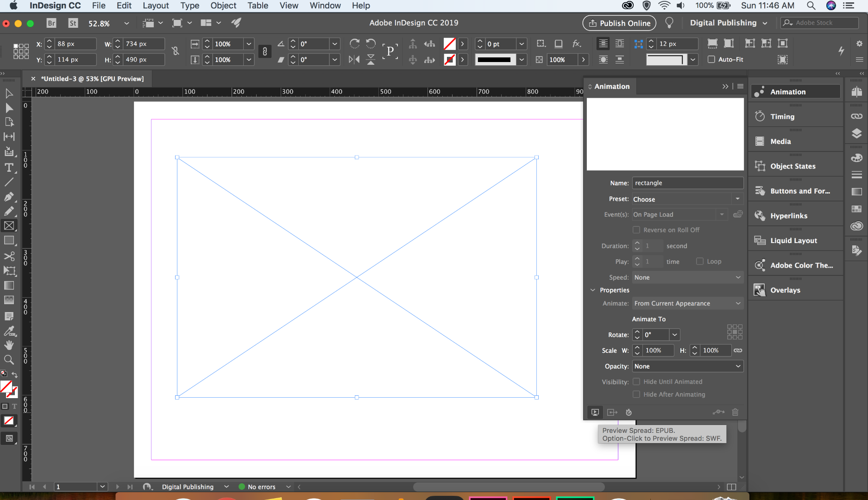868x500 pixels.
Task: Click the trash icon in the Animation panel
Action: point(735,412)
